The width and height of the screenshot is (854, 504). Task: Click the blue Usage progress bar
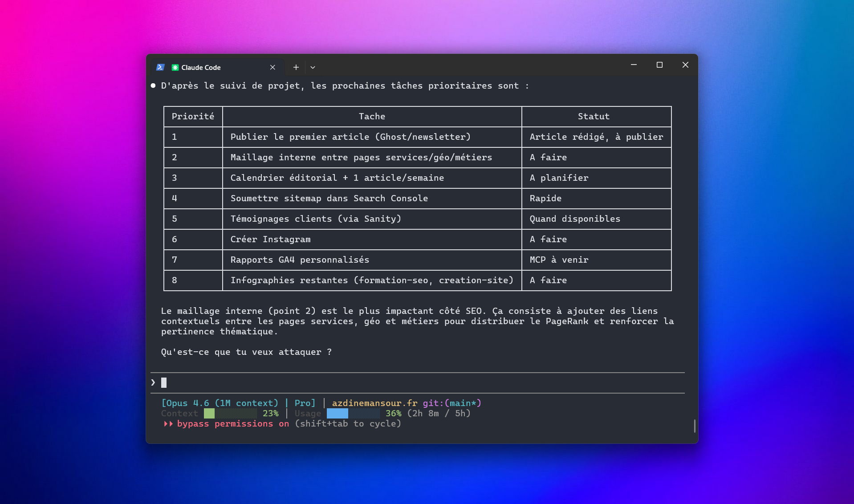click(353, 413)
